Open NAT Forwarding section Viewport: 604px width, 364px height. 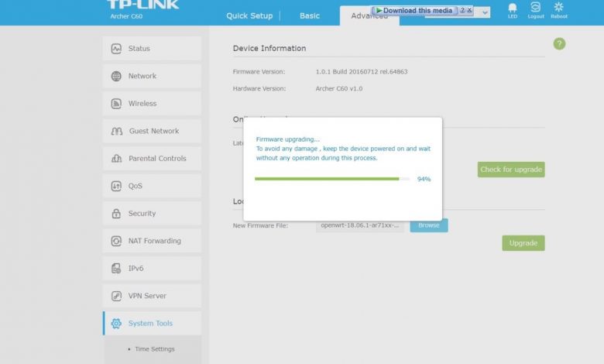(x=152, y=241)
